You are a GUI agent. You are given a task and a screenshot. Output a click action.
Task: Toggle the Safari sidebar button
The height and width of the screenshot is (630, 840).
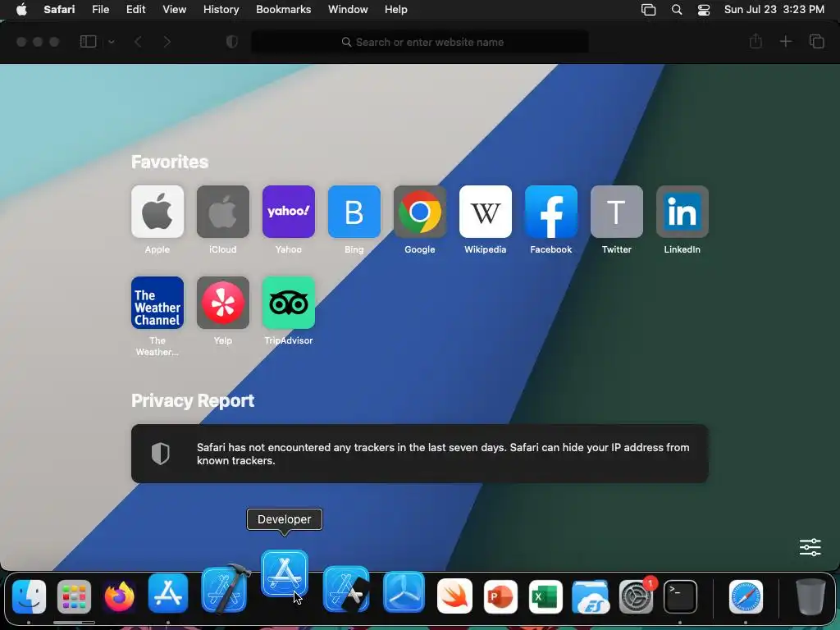88,42
